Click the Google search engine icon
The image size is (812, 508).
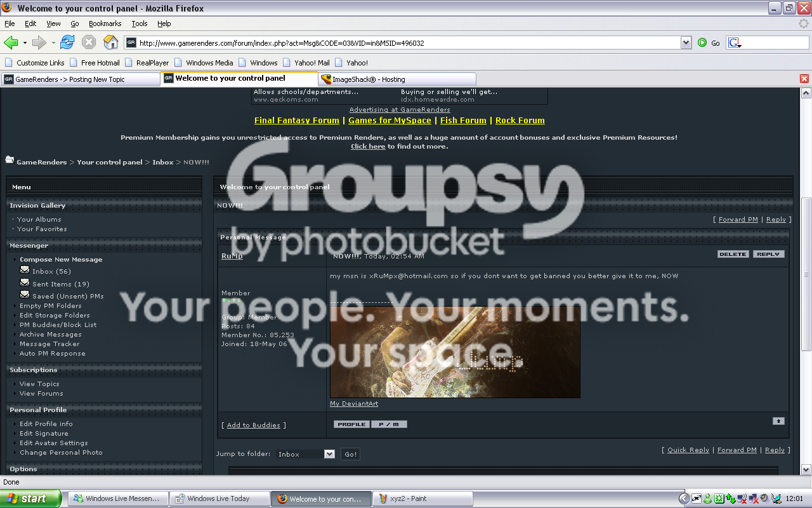[734, 43]
